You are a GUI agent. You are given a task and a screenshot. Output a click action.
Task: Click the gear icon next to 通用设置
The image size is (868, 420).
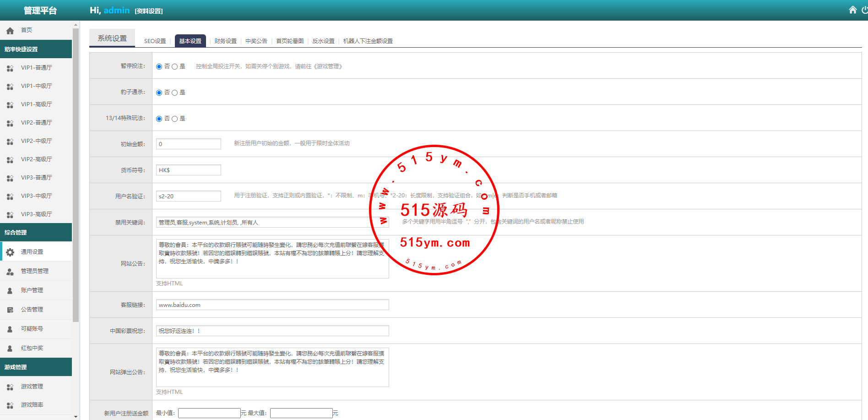pos(10,252)
